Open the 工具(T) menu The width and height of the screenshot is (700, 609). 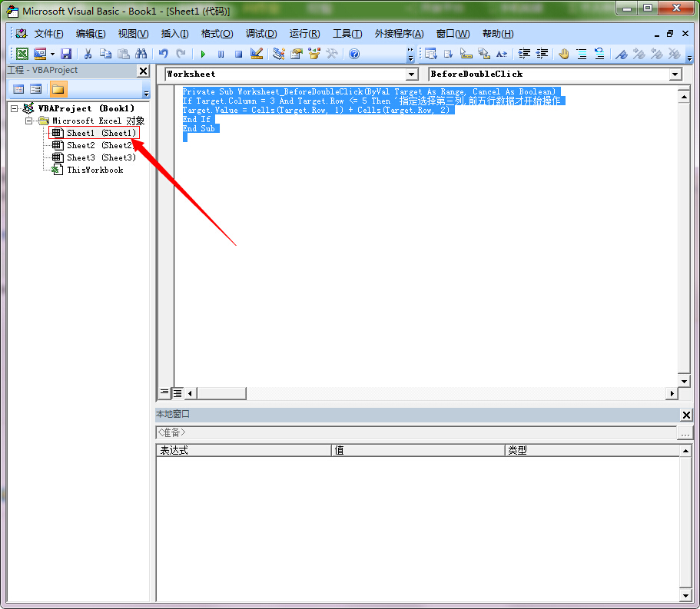347,34
